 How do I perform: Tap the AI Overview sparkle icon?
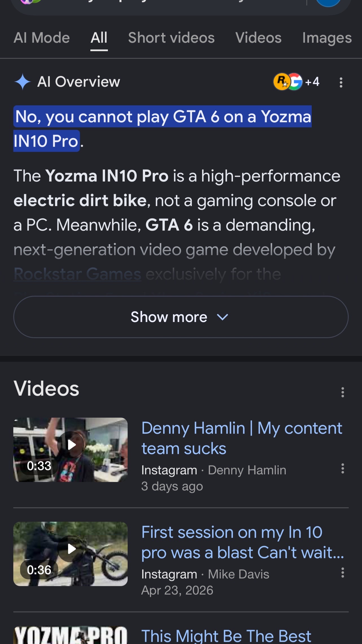tap(23, 82)
